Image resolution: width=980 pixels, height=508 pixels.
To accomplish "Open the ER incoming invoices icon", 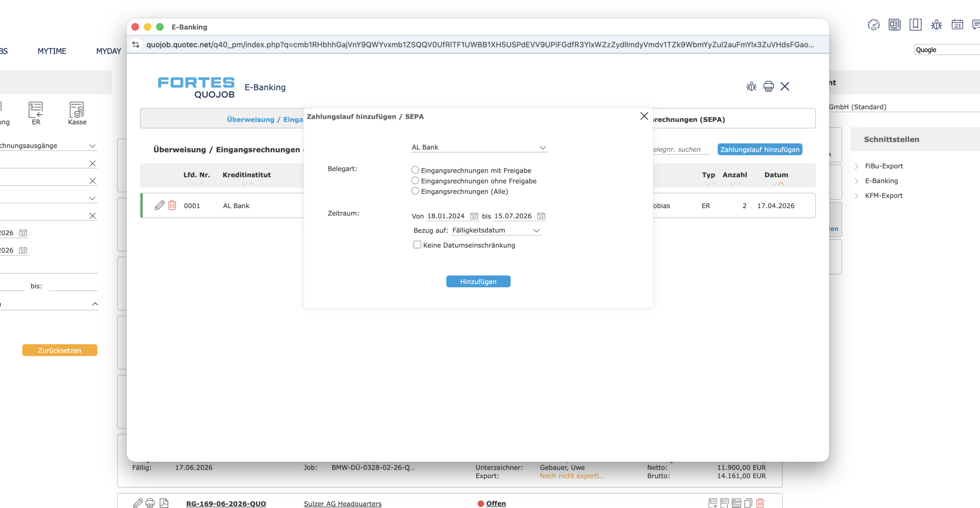I will coord(36,113).
